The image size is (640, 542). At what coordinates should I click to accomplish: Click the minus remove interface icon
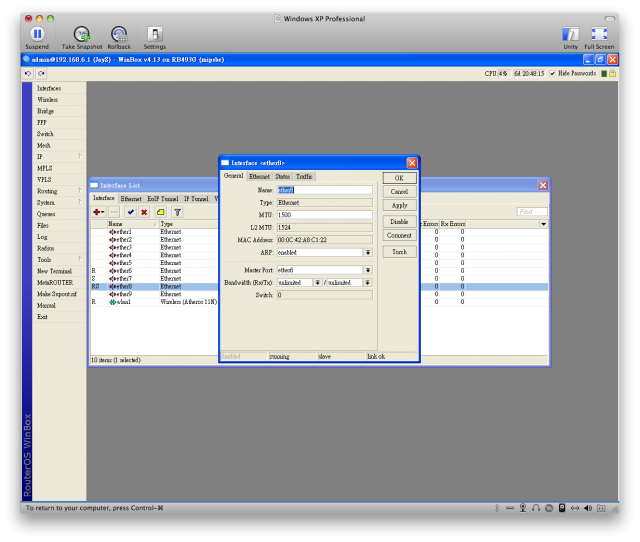(x=114, y=212)
